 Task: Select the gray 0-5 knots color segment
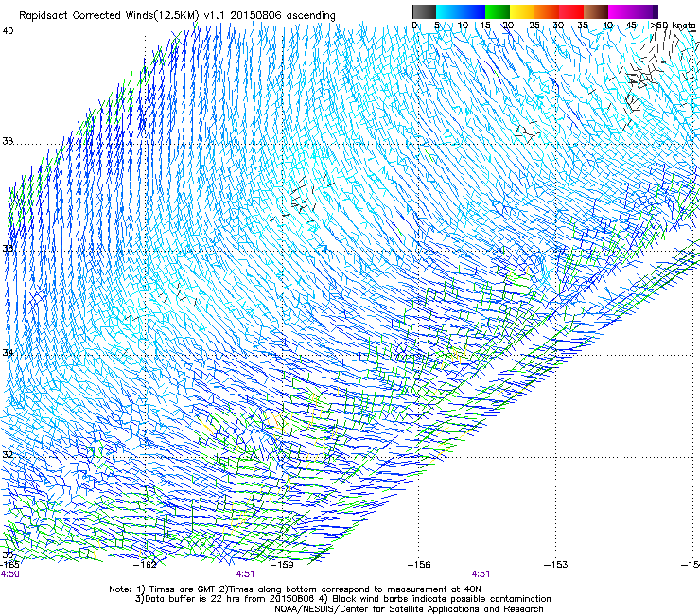point(424,11)
